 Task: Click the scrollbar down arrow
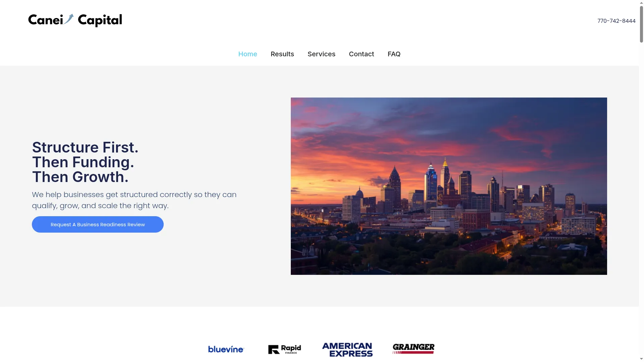coord(641,359)
